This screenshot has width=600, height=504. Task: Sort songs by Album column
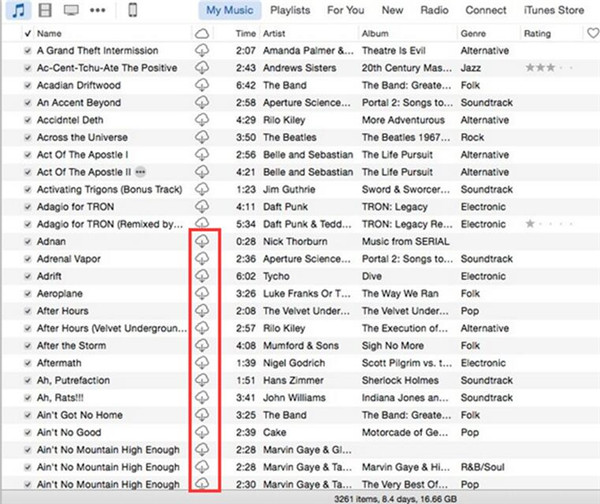pyautogui.click(x=375, y=34)
